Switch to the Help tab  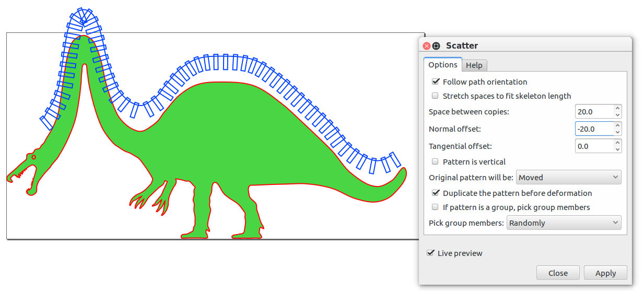click(474, 65)
